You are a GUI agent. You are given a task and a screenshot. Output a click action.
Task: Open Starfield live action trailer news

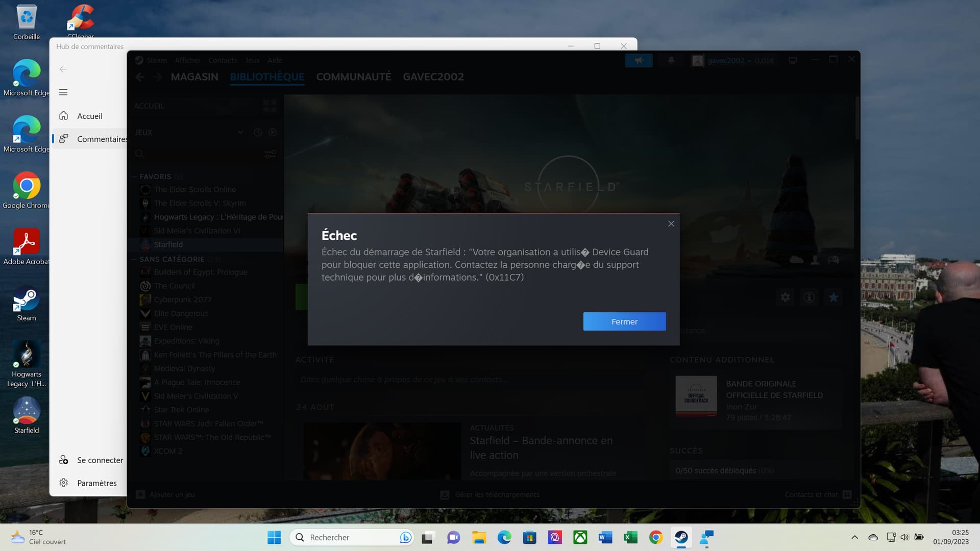click(541, 447)
